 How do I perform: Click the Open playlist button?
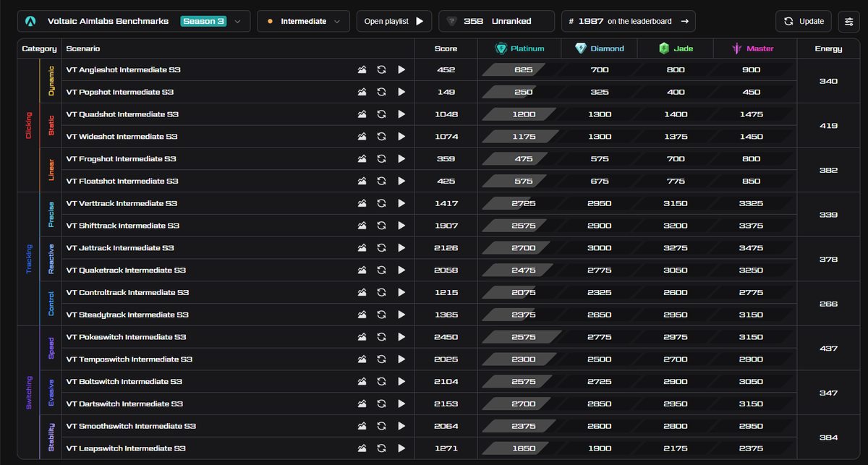click(394, 21)
